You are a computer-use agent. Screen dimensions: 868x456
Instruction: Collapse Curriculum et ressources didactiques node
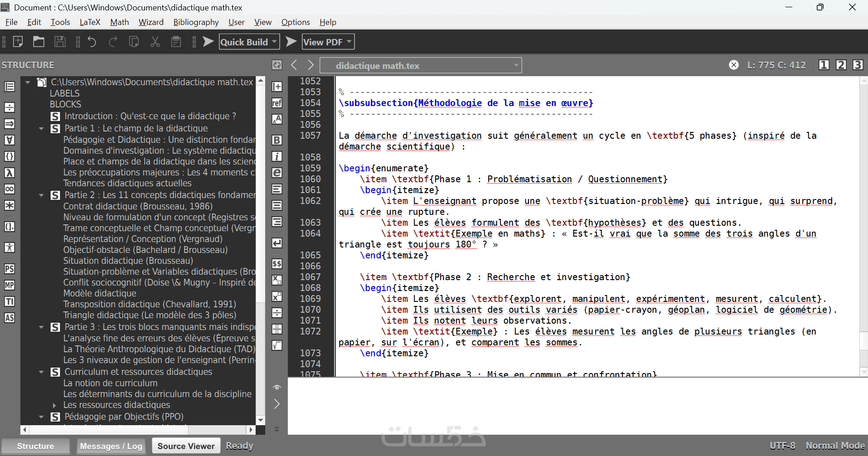pos(41,372)
